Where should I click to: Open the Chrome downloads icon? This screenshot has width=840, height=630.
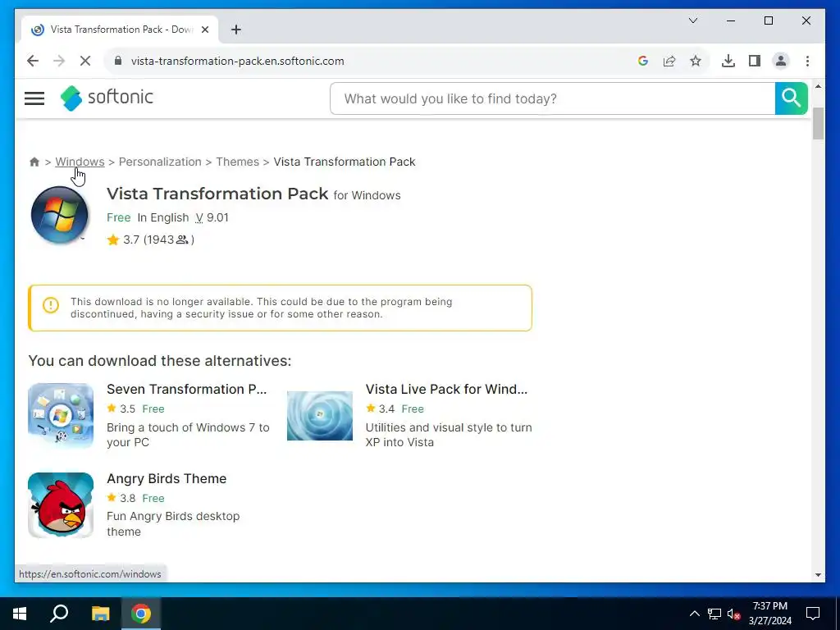click(x=728, y=61)
